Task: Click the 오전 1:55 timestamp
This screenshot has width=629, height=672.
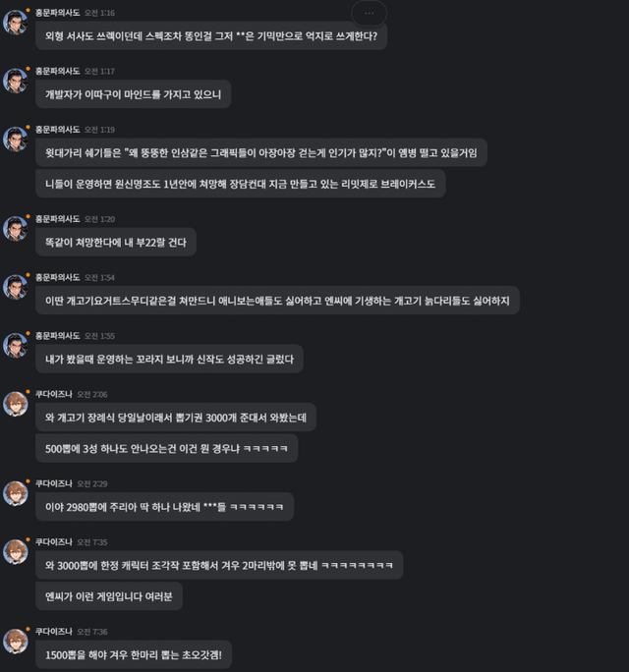Action: [x=99, y=336]
